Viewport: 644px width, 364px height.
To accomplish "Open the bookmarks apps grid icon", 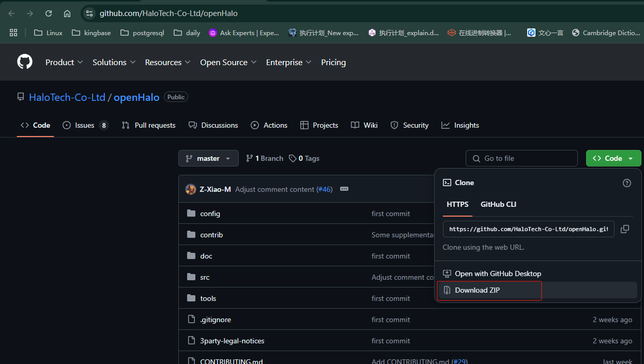I will pyautogui.click(x=13, y=33).
